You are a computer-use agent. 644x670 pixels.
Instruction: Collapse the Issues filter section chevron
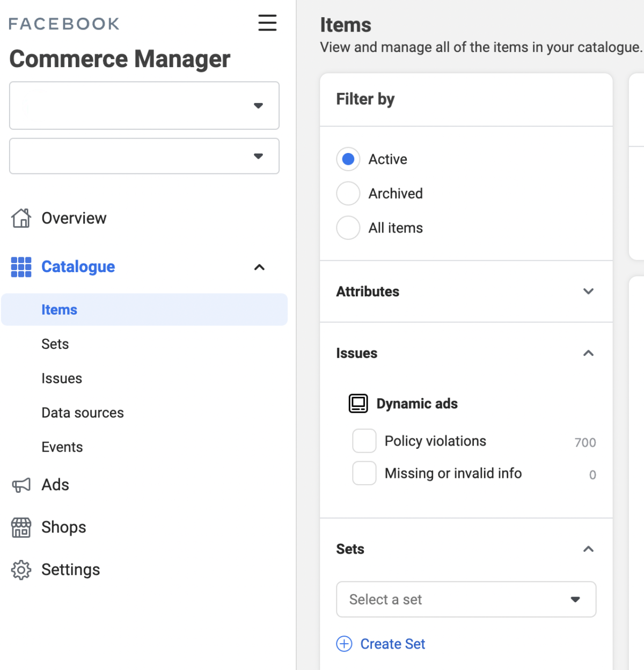coord(588,353)
